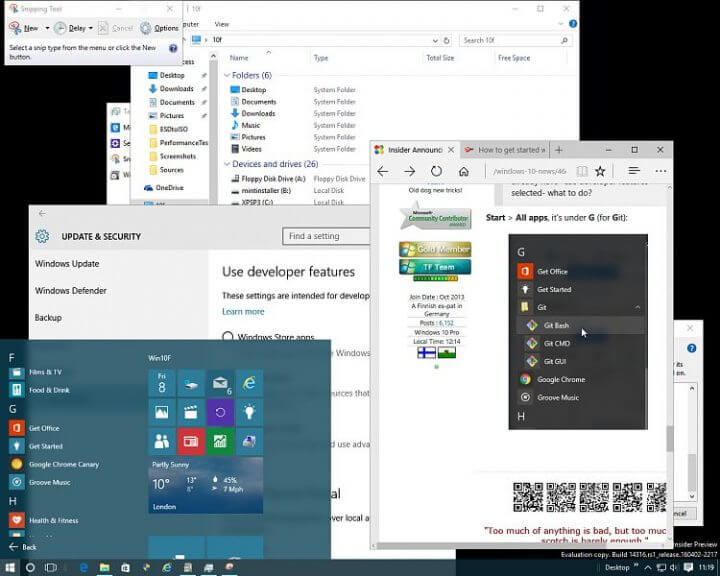Viewport: 720px width, 576px height.
Task: Refresh the File Explorer address bar
Action: click(446, 40)
